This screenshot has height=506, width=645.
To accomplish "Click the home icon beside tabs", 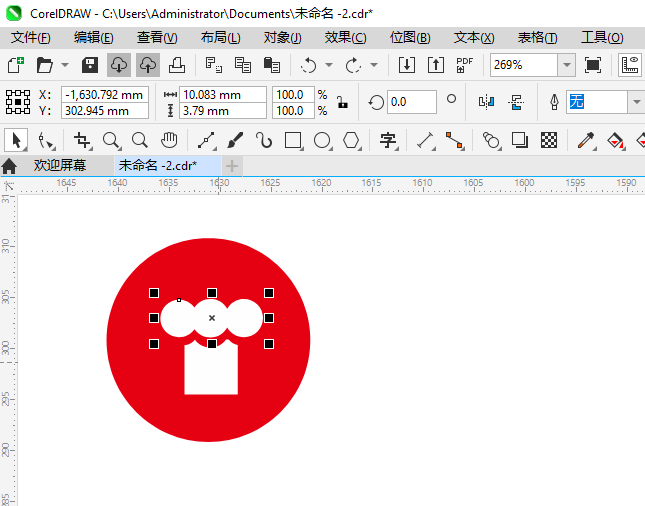I will (x=9, y=166).
